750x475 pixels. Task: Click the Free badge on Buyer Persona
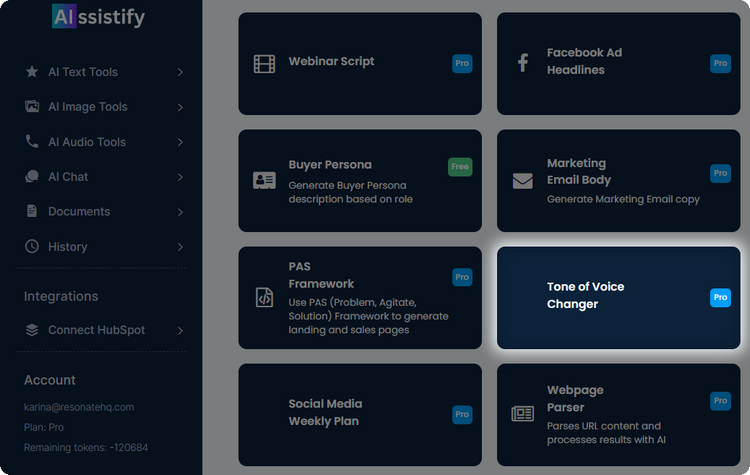point(460,167)
